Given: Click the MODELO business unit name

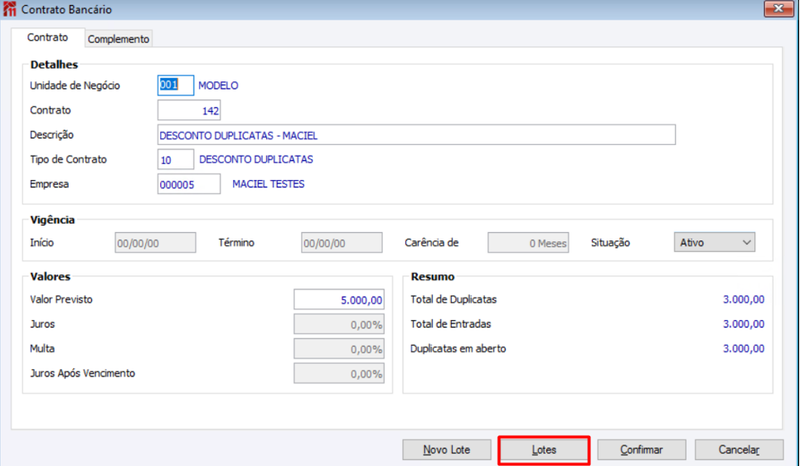Looking at the screenshot, I should click(x=218, y=85).
